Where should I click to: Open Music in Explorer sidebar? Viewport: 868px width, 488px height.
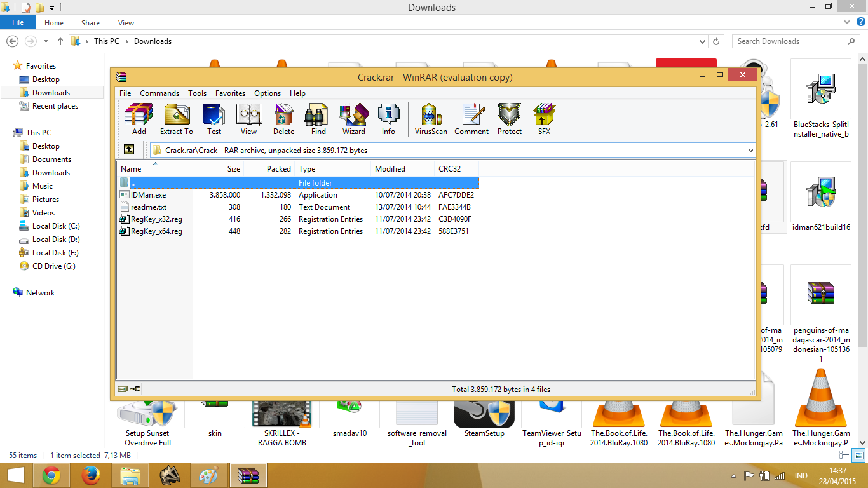click(43, 186)
